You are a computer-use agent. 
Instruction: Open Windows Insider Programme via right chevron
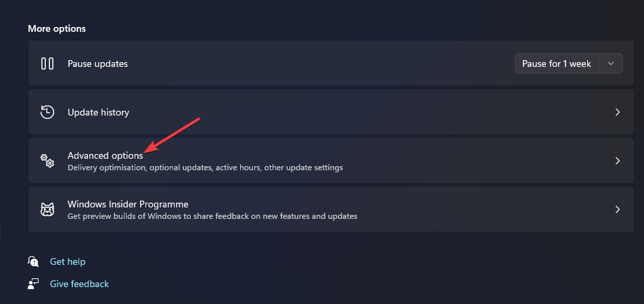(617, 209)
